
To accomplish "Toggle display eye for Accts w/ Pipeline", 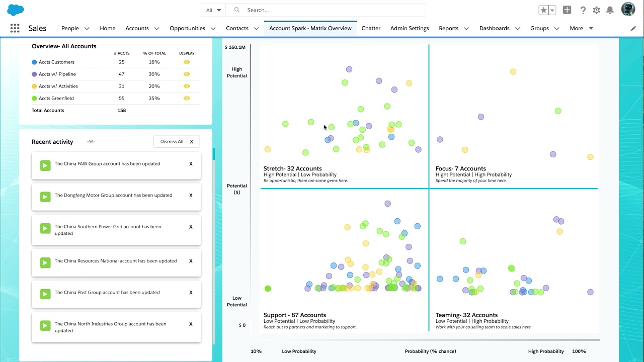I will [187, 74].
